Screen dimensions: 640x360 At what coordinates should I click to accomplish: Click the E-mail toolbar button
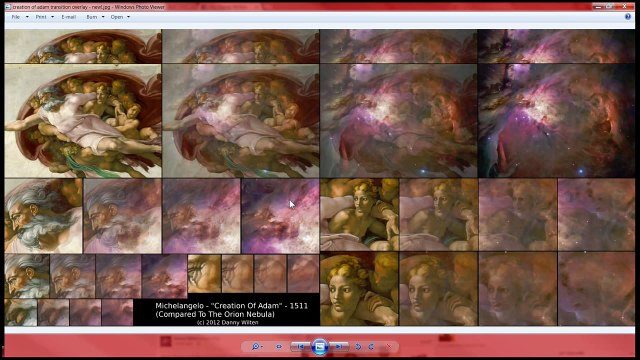click(x=68, y=17)
